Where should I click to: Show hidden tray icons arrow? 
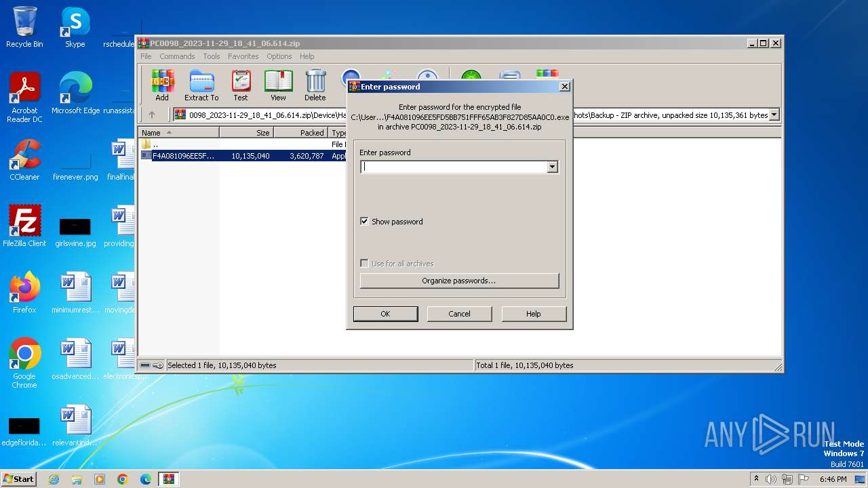(756, 479)
